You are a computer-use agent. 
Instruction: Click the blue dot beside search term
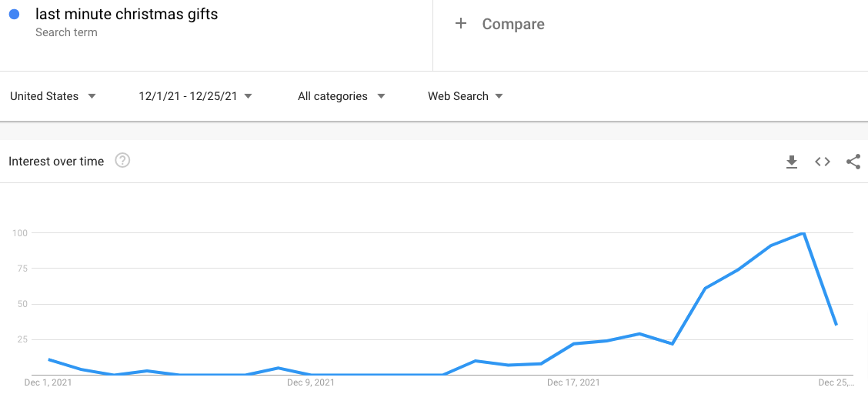(x=15, y=15)
